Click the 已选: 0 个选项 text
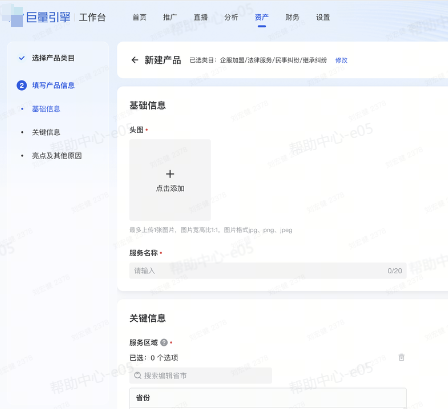This screenshot has height=409, width=448. [x=154, y=358]
